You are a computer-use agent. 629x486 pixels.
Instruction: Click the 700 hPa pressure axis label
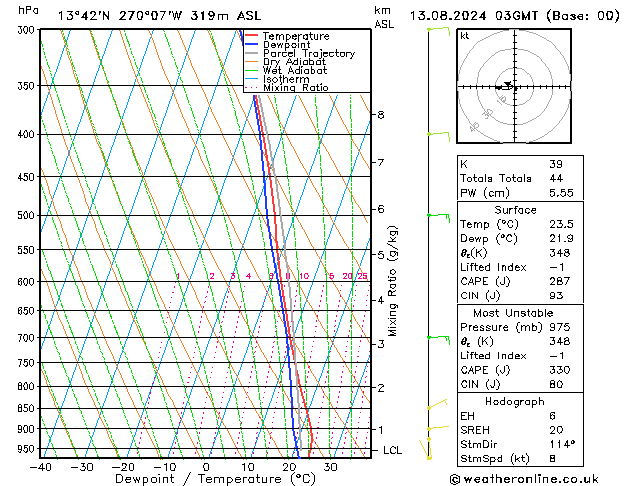(28, 338)
